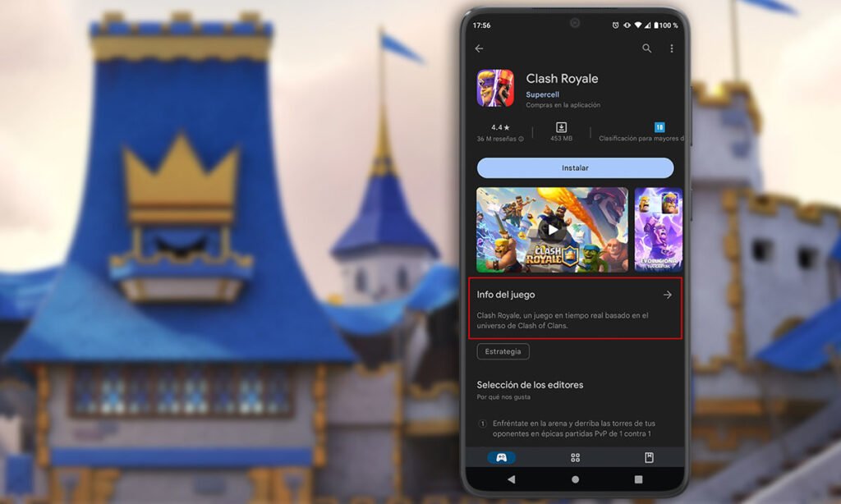This screenshot has height=504, width=841.
Task: Tap Clasificación para mayores label
Action: (x=641, y=139)
